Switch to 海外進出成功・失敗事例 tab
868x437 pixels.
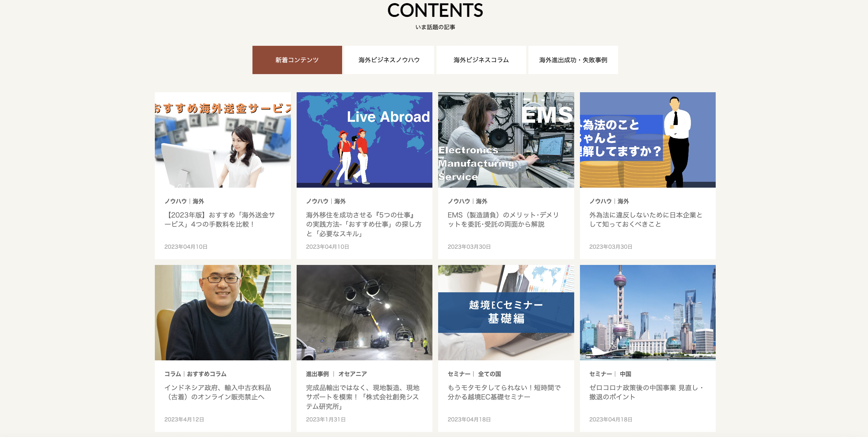573,60
